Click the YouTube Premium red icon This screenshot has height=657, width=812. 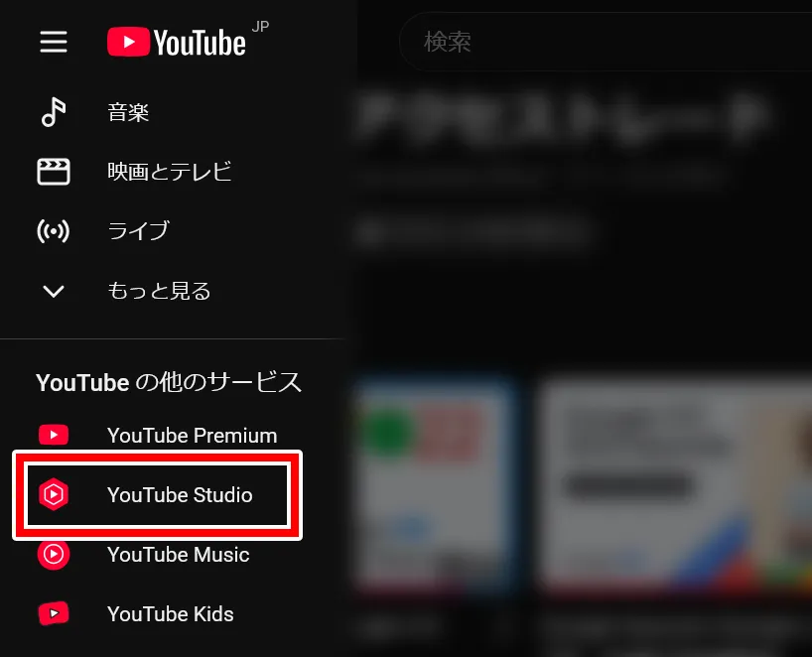(54, 435)
